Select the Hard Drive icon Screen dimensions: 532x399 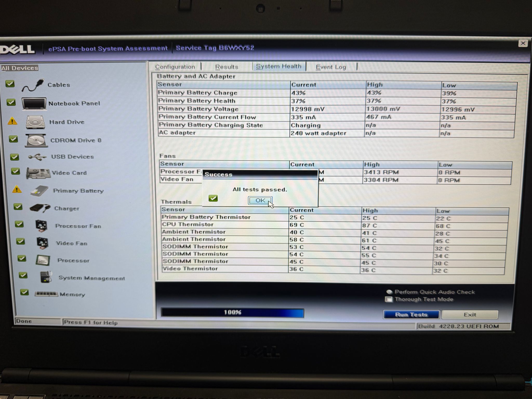point(36,122)
